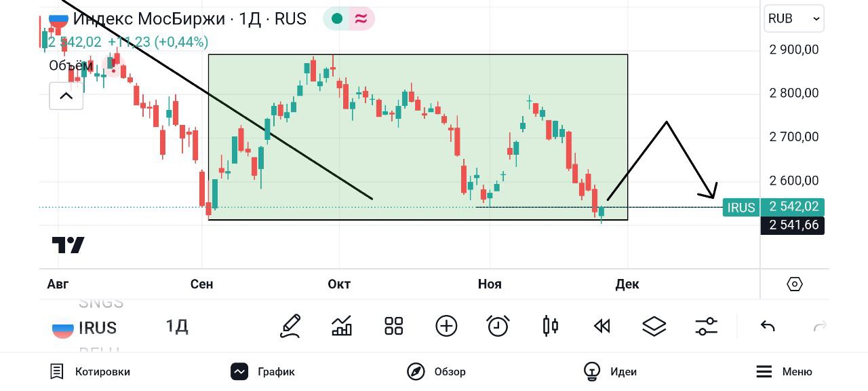Create an alert with alarm clock icon
This screenshot has width=868, height=391.
click(498, 327)
